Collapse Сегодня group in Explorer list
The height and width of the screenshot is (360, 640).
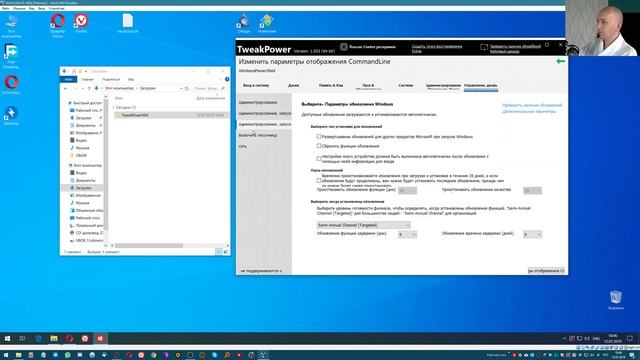click(x=114, y=107)
